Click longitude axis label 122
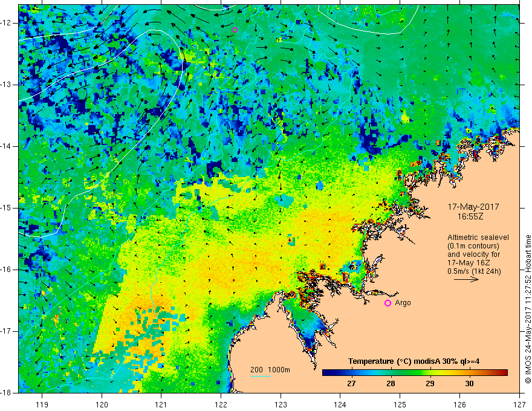This screenshot has height=411, width=532. [x=221, y=404]
